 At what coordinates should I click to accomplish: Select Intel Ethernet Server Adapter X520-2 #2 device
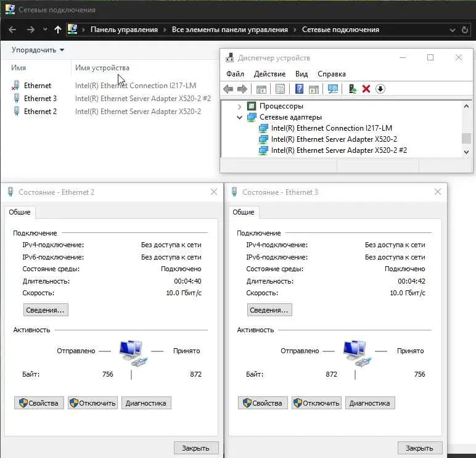tap(339, 150)
